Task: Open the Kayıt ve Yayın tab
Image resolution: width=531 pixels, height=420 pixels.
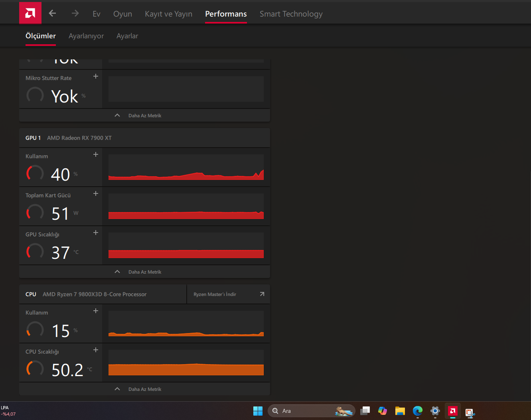Action: click(x=168, y=14)
